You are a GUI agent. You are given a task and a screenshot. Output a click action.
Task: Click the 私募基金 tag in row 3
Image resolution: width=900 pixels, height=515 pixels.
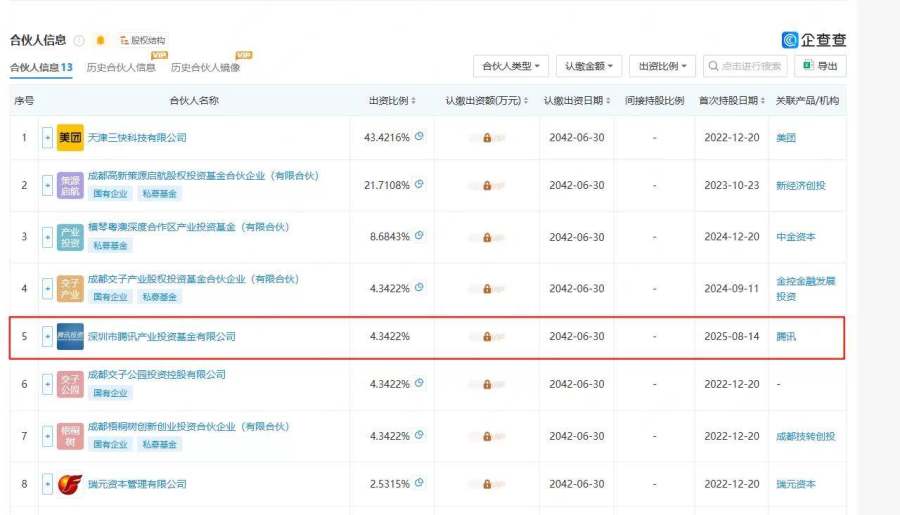(x=110, y=246)
